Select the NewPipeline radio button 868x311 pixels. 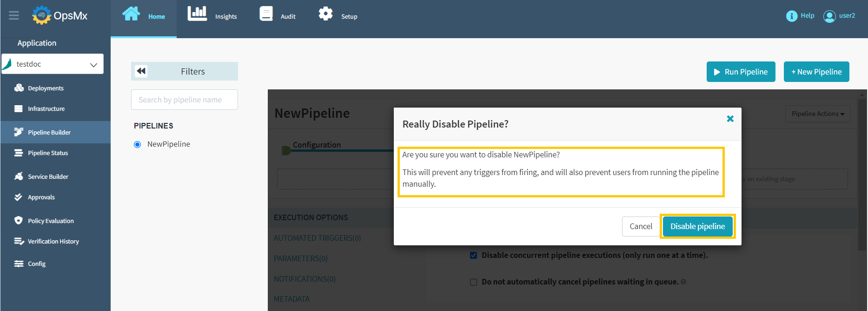tap(137, 144)
